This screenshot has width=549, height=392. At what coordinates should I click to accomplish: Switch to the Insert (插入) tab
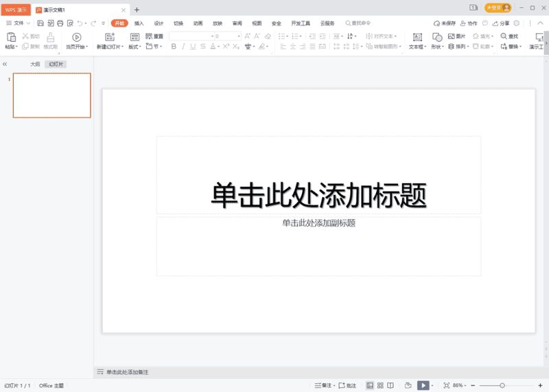click(139, 23)
